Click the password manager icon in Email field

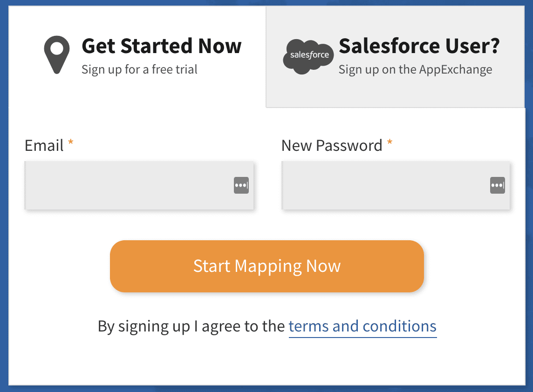coord(241,185)
